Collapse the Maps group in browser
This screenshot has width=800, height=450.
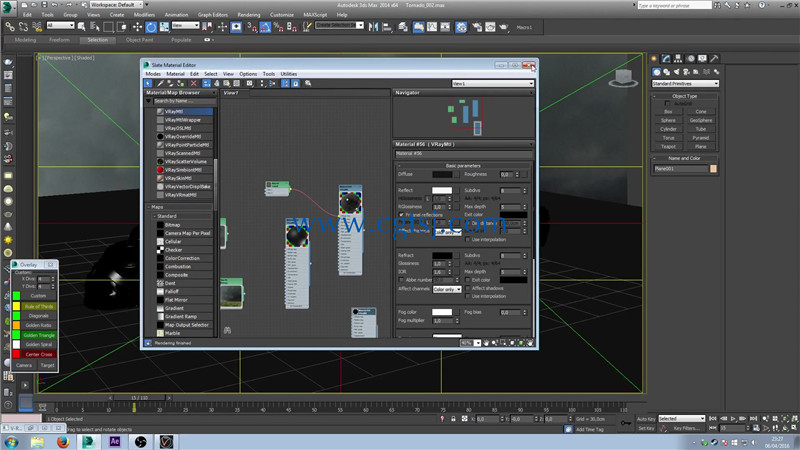tap(149, 207)
